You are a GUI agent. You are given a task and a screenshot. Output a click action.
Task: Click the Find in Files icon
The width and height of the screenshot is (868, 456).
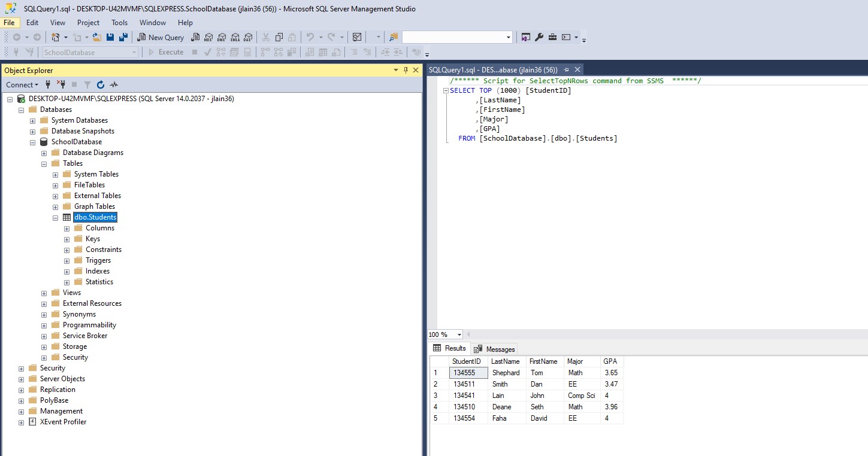pyautogui.click(x=393, y=37)
